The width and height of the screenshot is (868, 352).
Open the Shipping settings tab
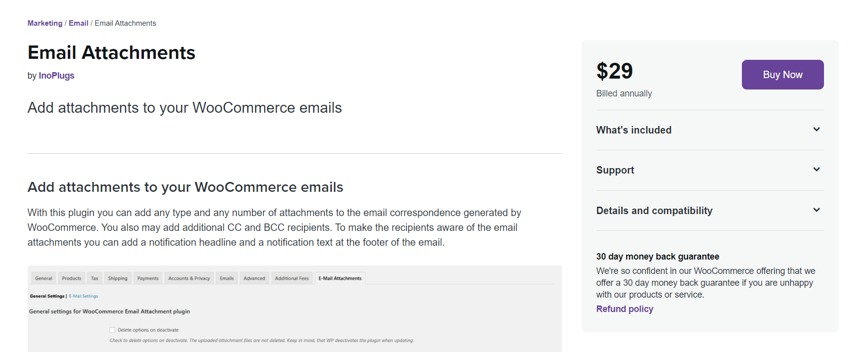[x=117, y=278]
